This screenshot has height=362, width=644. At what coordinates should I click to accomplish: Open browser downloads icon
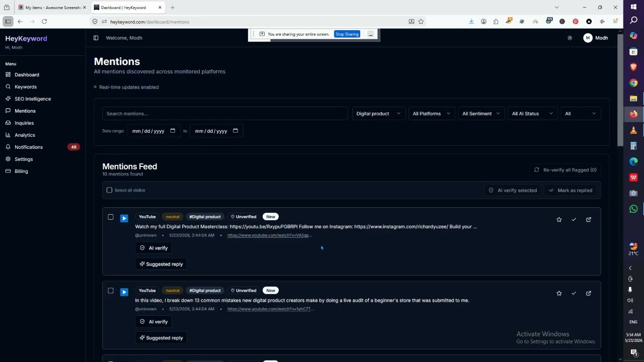[471, 22]
